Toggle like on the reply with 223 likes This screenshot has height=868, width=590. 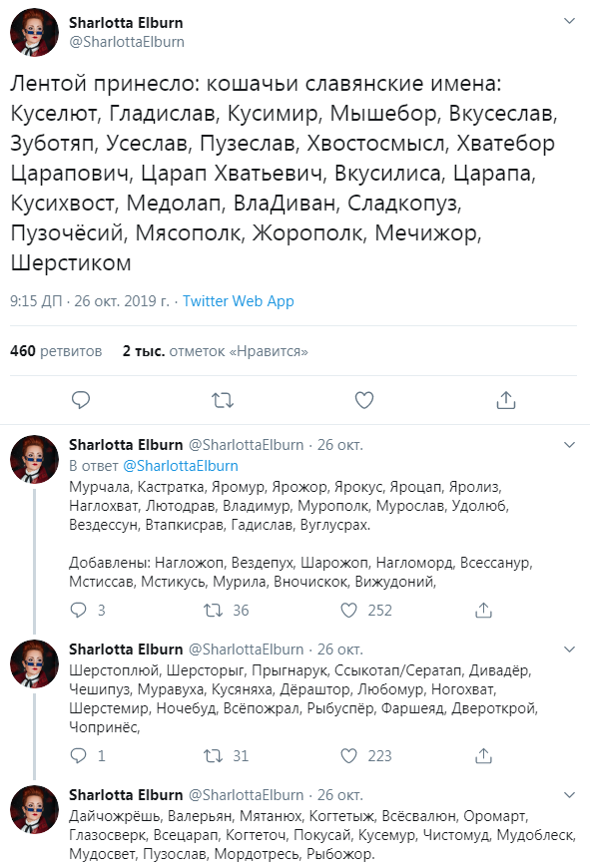pos(348,757)
